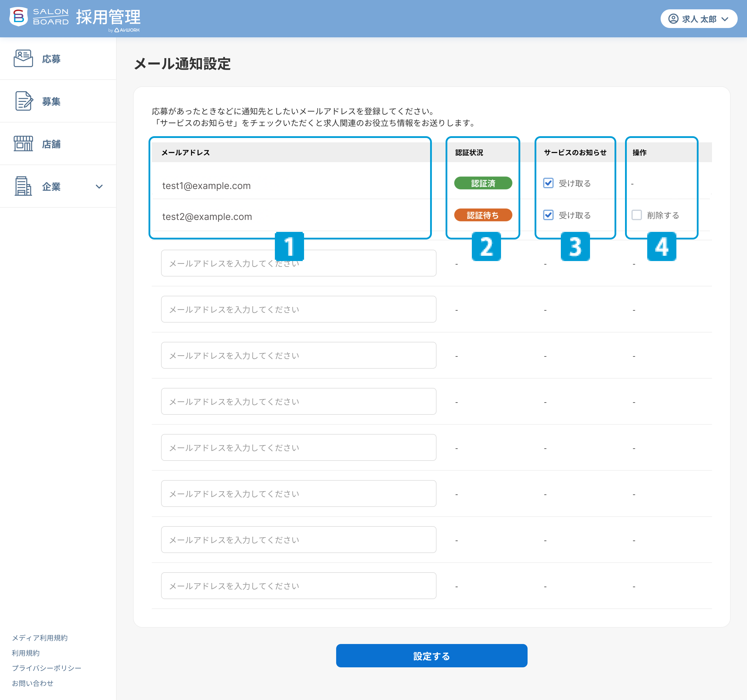Uncheck 受け取る for test2@example.com
This screenshot has width=747, height=700.
548,215
